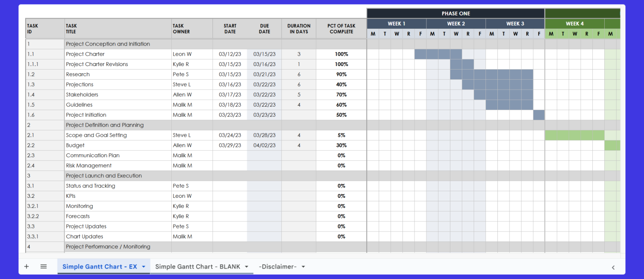The width and height of the screenshot is (644, 279).
Task: Open the -Disclaimer- tab dropdown arrow
Action: click(303, 267)
